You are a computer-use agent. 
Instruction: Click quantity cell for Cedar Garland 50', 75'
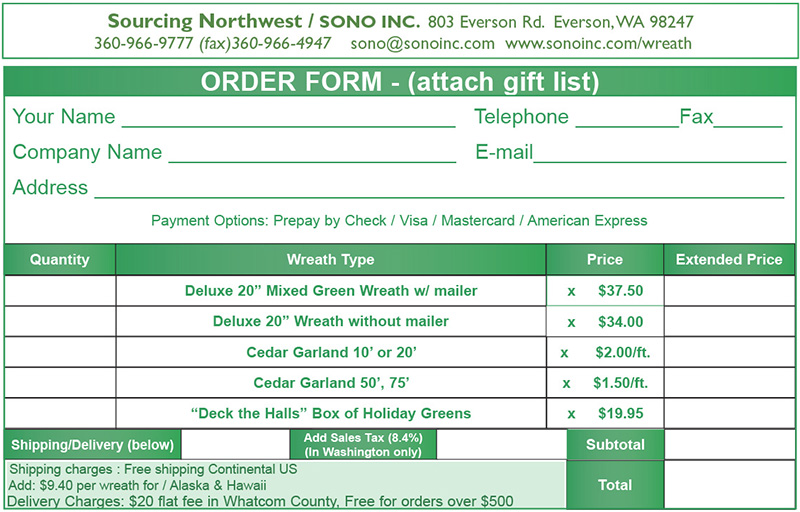[60, 382]
